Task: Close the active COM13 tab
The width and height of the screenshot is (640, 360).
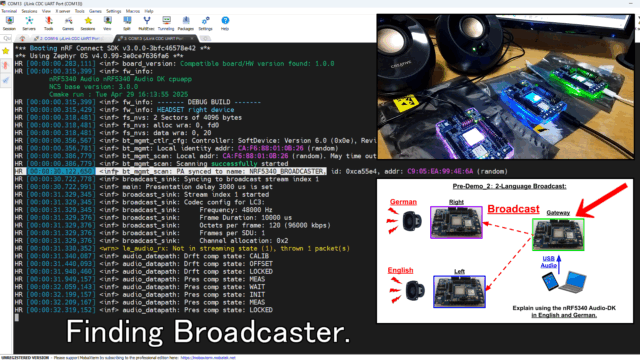Action: [192, 38]
